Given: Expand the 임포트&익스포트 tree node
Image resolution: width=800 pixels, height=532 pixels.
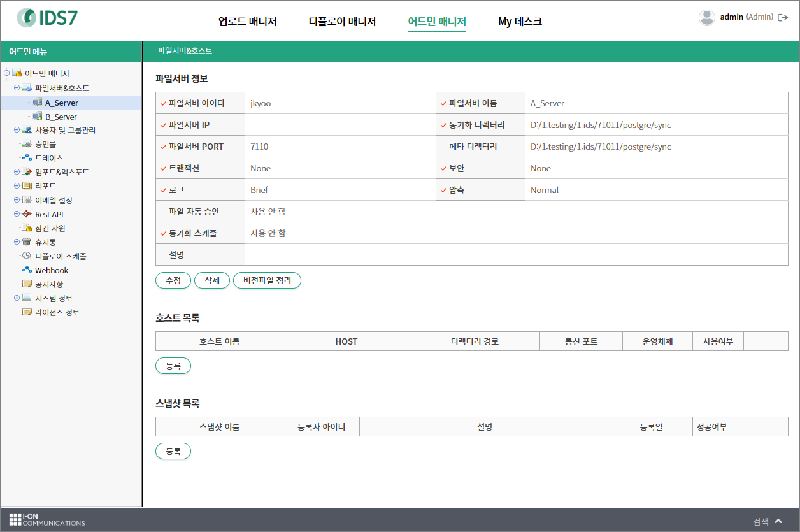Looking at the screenshot, I should 17,172.
